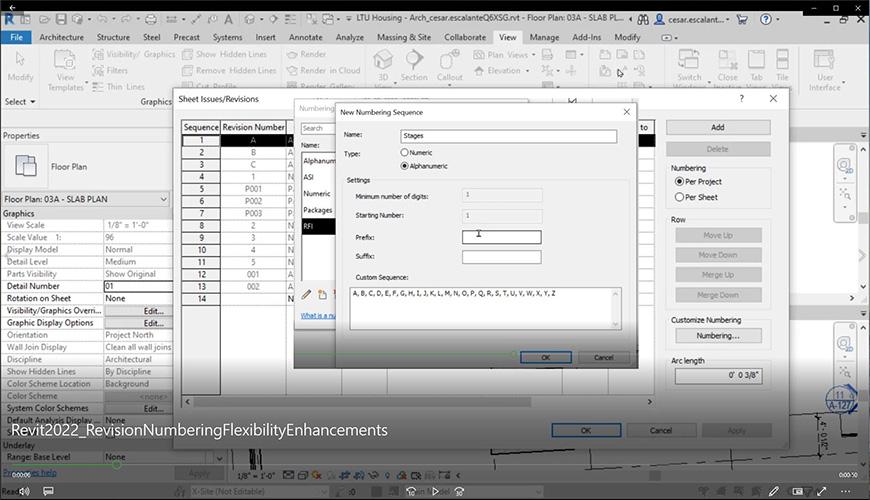Close the New Numbering Sequence dialog

pos(626,112)
